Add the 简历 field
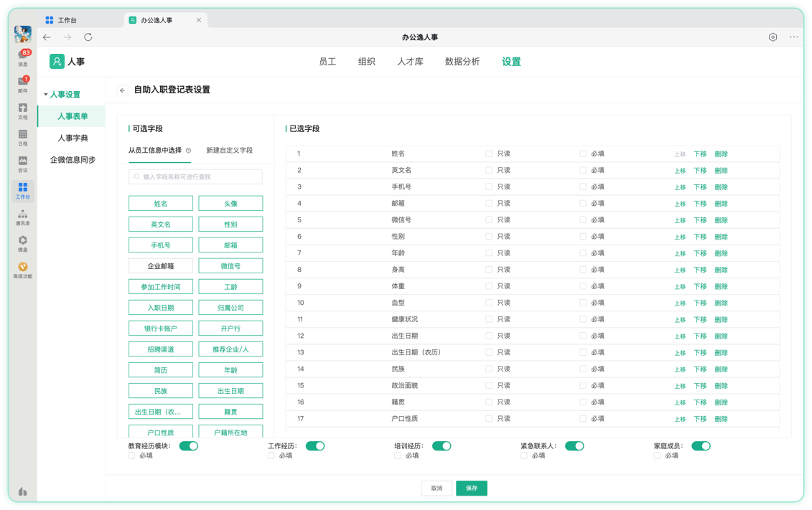Viewport: 812px width, 510px height. pyautogui.click(x=161, y=370)
